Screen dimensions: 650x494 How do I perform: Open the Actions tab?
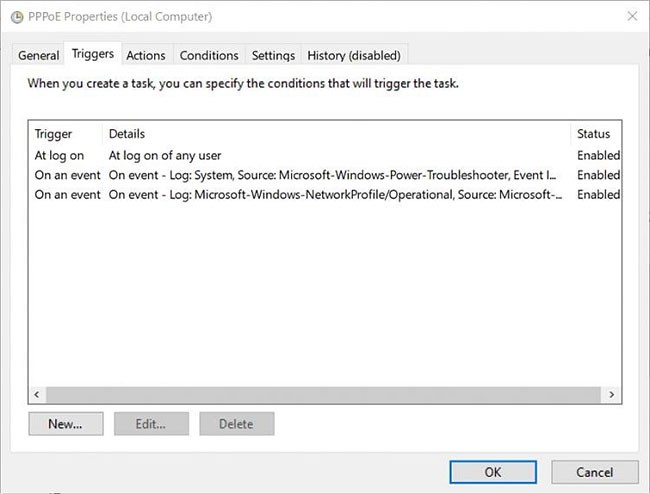146,55
